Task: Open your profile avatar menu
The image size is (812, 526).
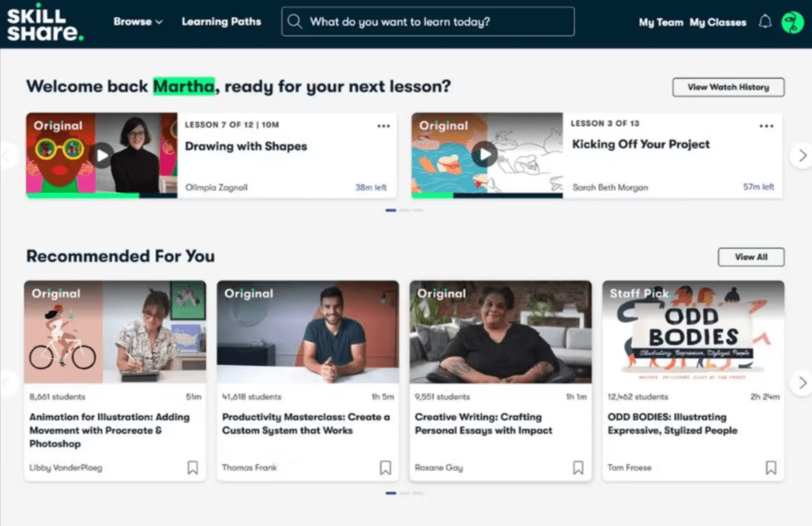Action: point(793,22)
